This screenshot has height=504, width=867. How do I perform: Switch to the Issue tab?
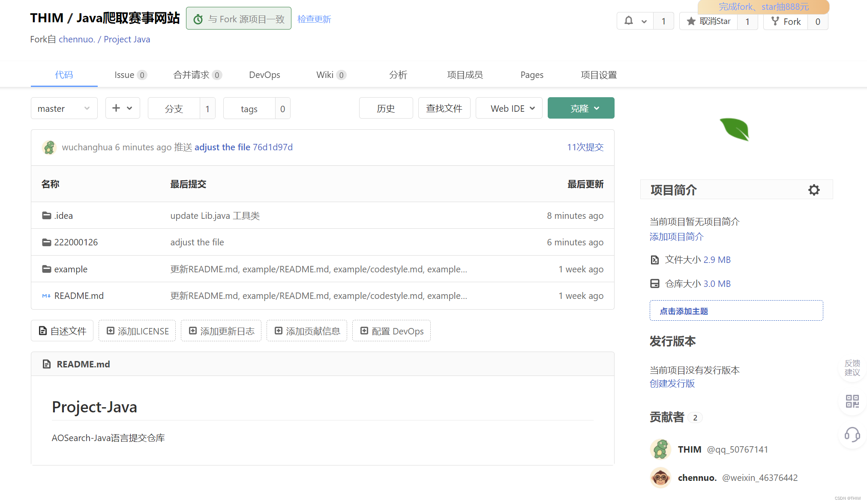tap(131, 75)
